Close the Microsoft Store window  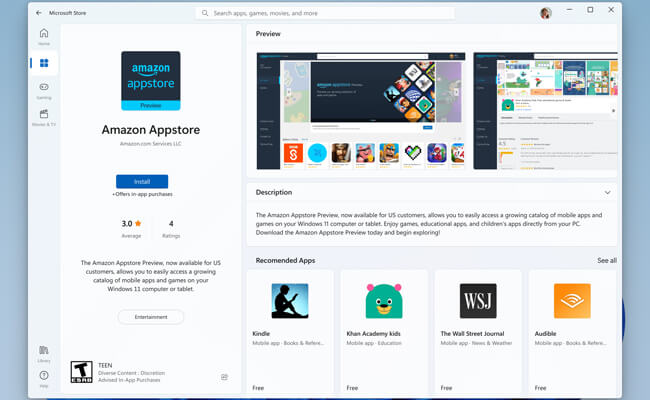coord(611,10)
